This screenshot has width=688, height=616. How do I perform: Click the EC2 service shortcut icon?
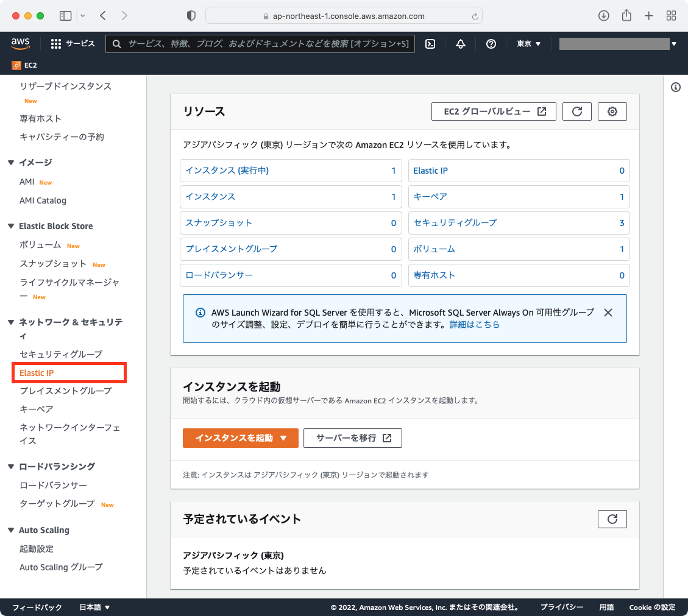pyautogui.click(x=16, y=65)
